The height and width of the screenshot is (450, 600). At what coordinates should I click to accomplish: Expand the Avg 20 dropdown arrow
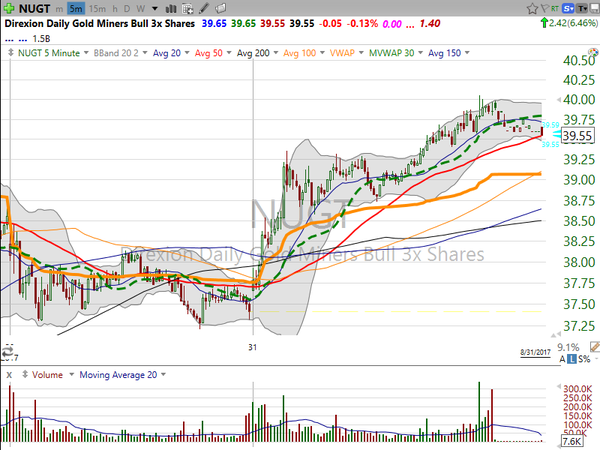pyautogui.click(x=187, y=53)
